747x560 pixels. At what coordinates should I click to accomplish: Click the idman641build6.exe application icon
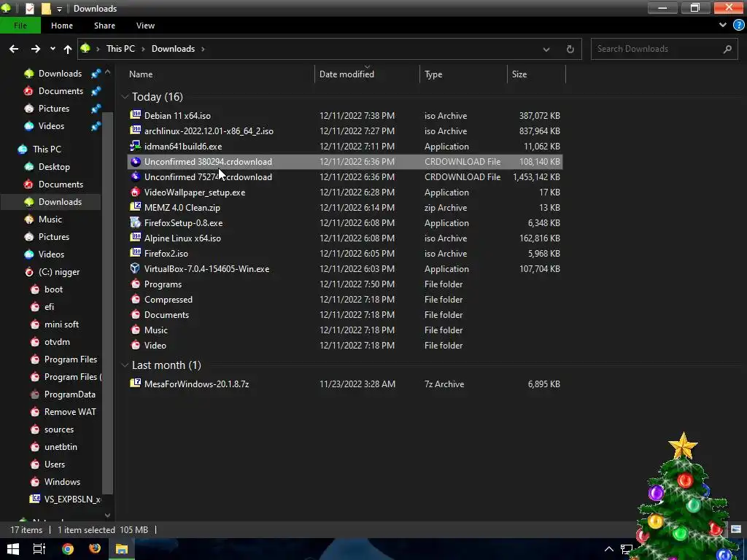(x=136, y=146)
